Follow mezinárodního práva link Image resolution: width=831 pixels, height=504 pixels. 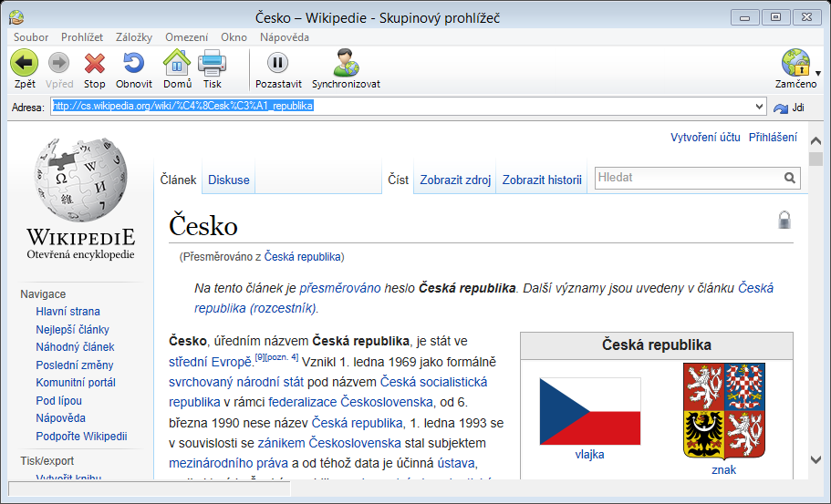click(x=228, y=463)
